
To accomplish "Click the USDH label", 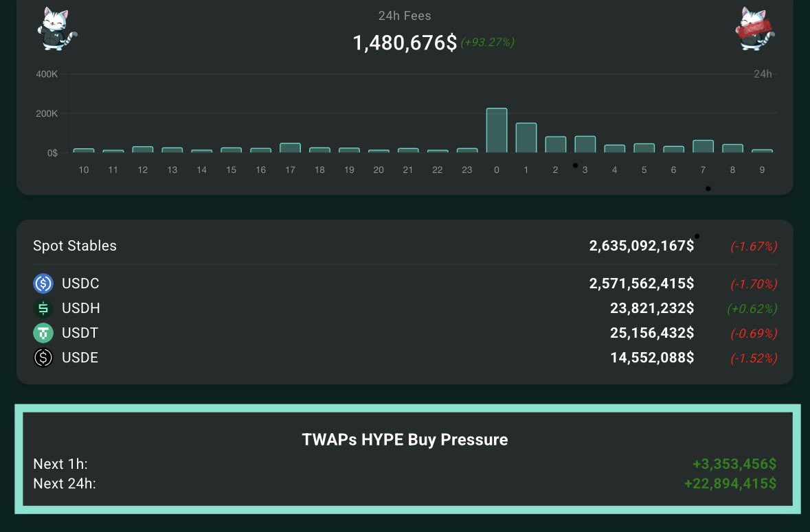I will [x=81, y=308].
